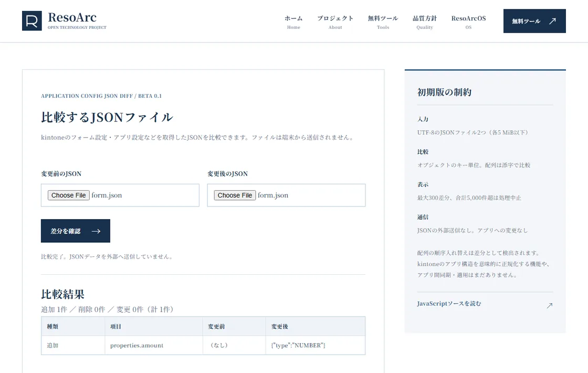The width and height of the screenshot is (588, 373).
Task: Click the 比較結果 heading
Action: [62, 294]
